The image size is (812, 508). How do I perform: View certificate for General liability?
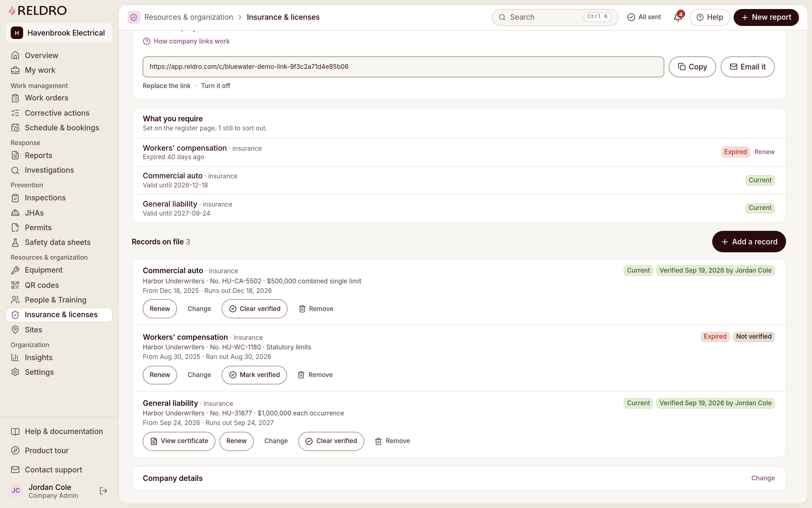(x=179, y=441)
